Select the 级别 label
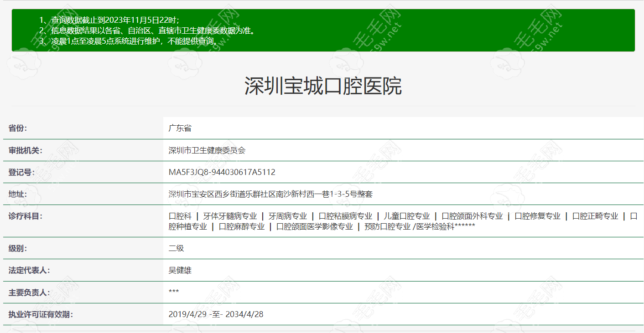The width and height of the screenshot is (644, 333). click(18, 249)
